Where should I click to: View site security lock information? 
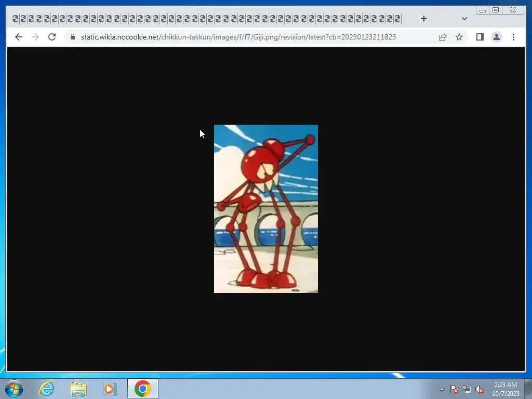[73, 37]
